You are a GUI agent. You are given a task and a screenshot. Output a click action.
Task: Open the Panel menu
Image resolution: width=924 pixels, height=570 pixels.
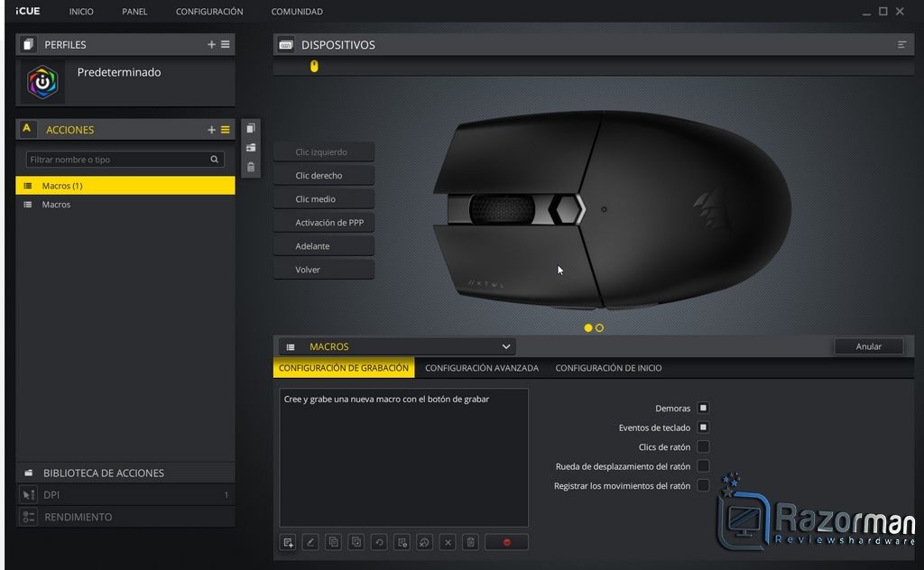(134, 11)
